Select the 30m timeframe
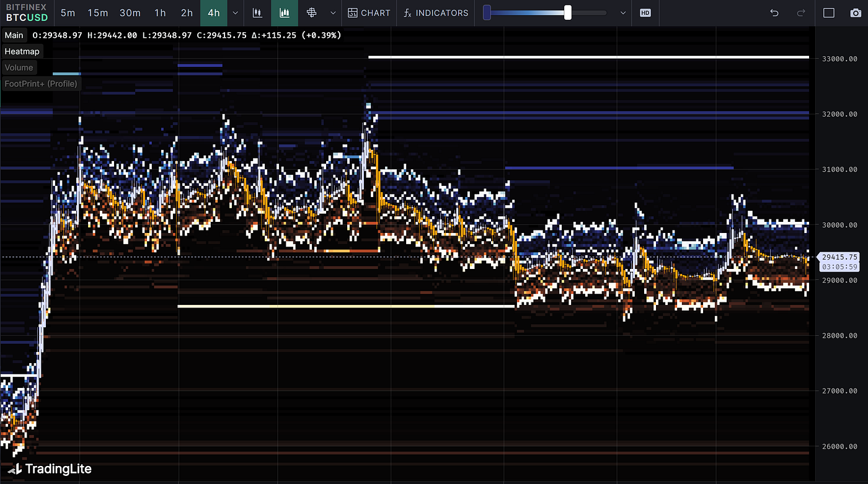The image size is (868, 484). [130, 12]
